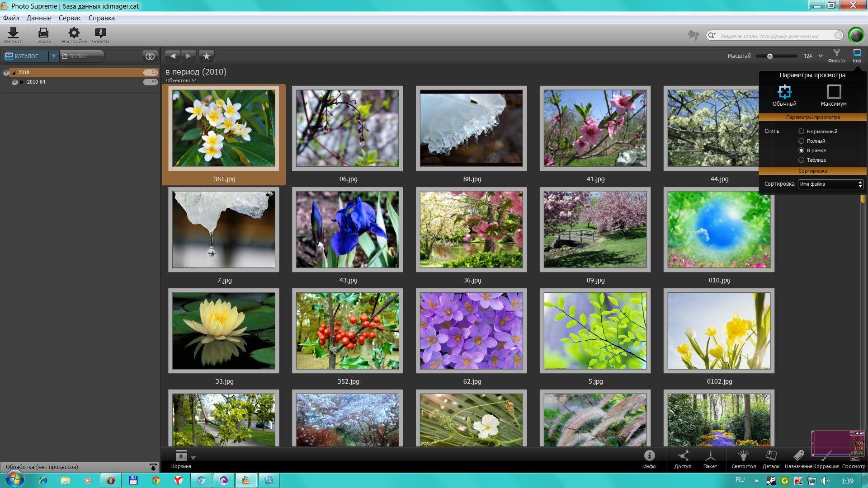Expand the 2010-04 tree node
The width and height of the screenshot is (868, 488).
(22, 82)
